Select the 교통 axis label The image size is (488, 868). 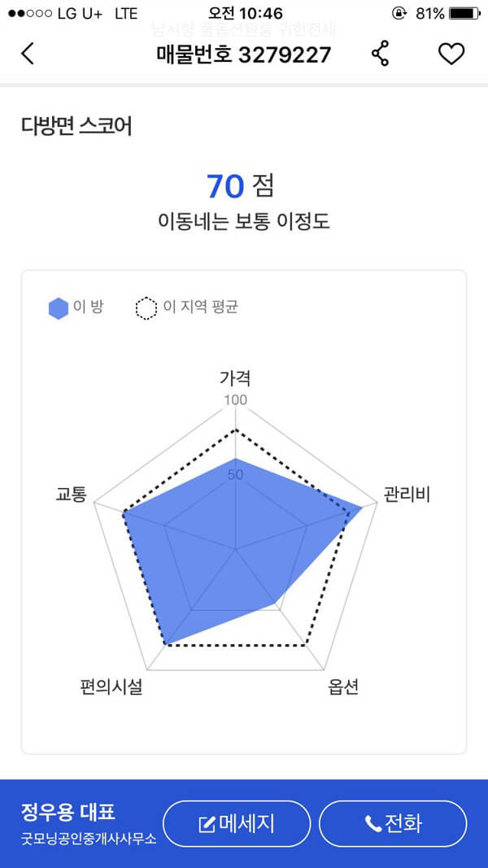pos(71,494)
